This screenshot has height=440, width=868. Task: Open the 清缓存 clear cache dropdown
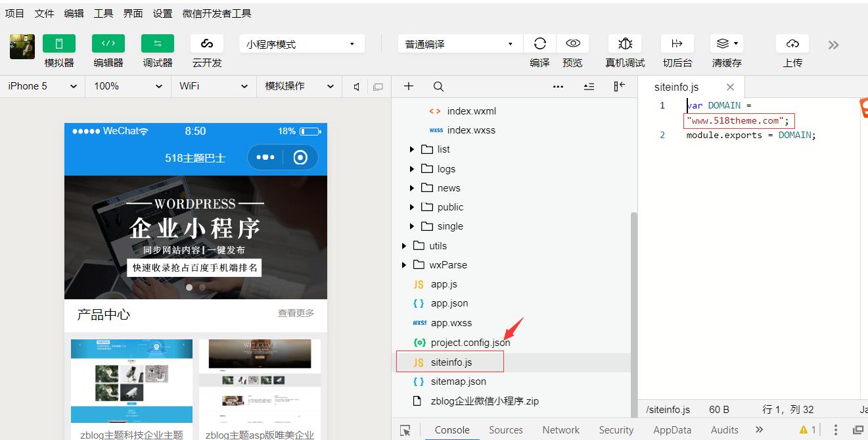(x=727, y=43)
